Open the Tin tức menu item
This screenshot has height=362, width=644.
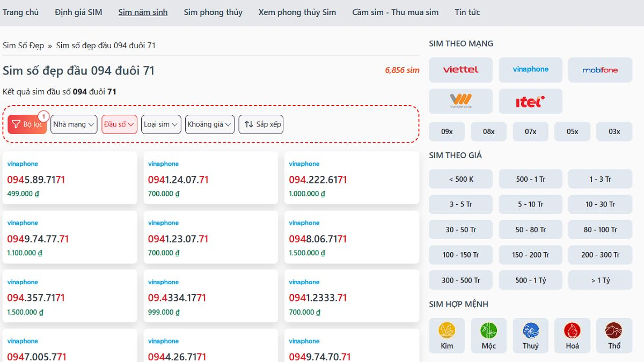click(x=467, y=12)
